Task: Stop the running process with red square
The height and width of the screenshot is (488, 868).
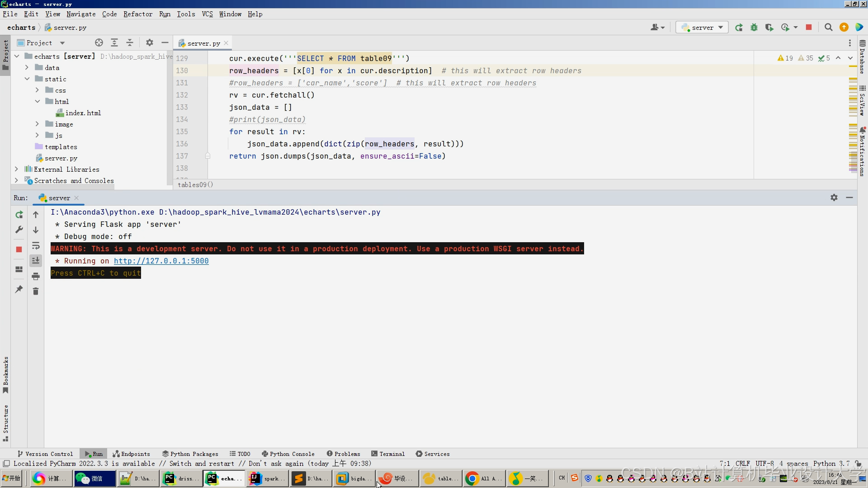Action: [19, 249]
